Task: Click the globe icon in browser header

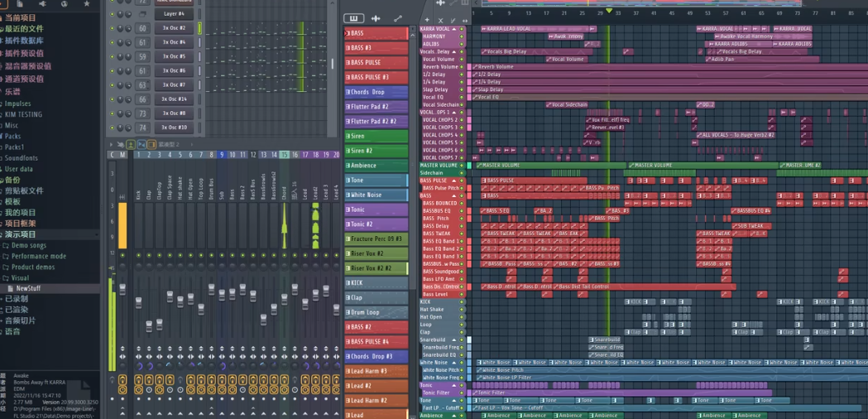Action: (64, 4)
